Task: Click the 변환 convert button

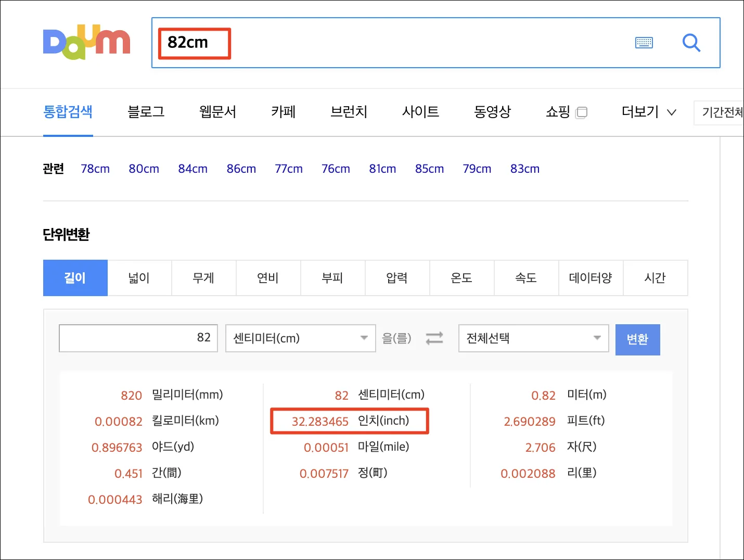Action: click(x=637, y=339)
